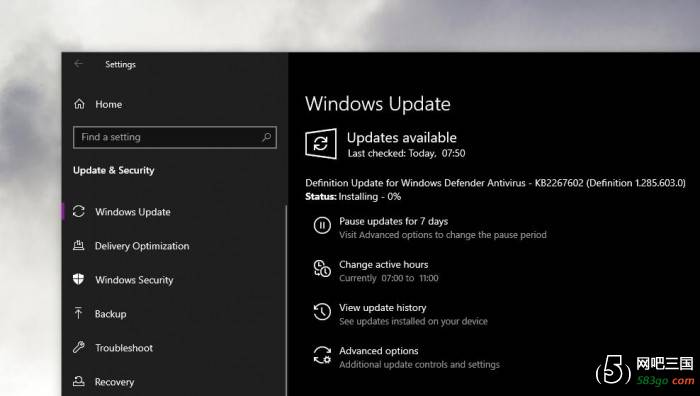Click Last checked: Today, 07:50 text
This screenshot has height=396, width=700.
(406, 153)
